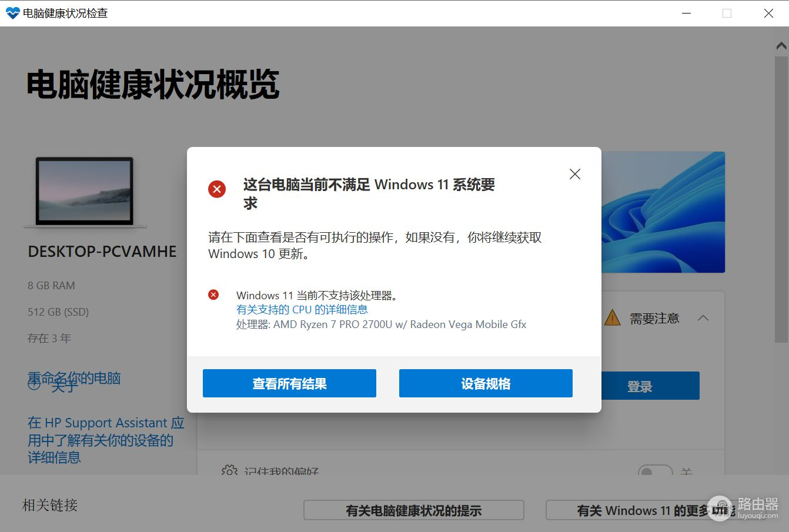Toggle the 记住我的偏好 switch

[x=655, y=471]
